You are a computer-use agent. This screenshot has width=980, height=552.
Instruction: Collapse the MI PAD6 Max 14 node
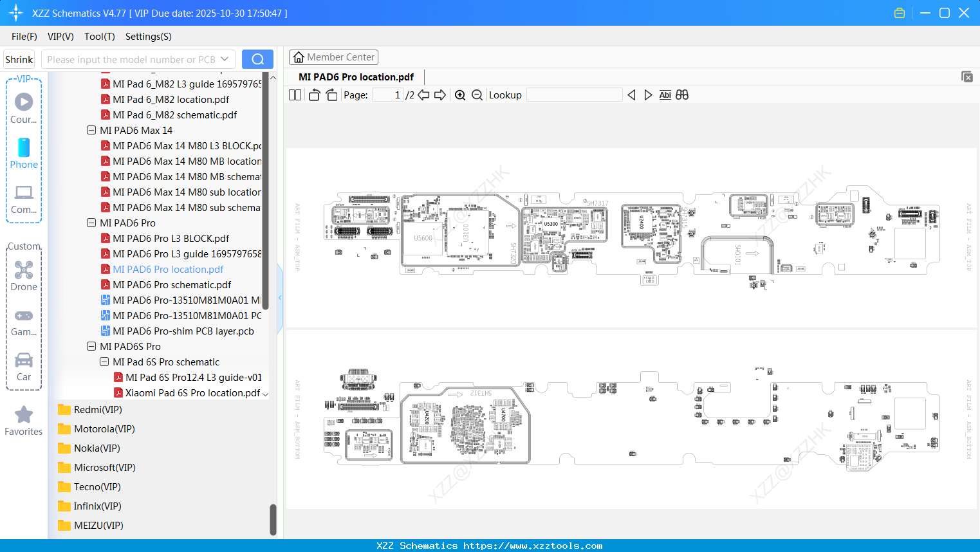click(91, 130)
